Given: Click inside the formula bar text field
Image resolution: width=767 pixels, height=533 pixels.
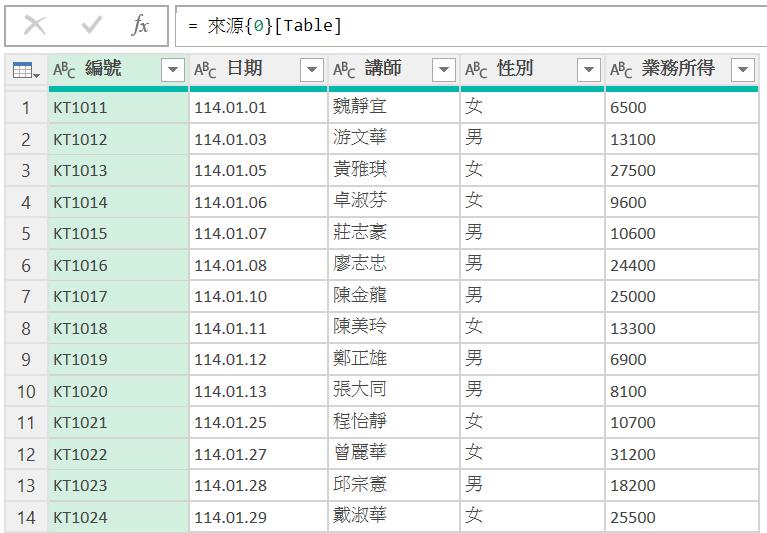Looking at the screenshot, I should point(470,26).
